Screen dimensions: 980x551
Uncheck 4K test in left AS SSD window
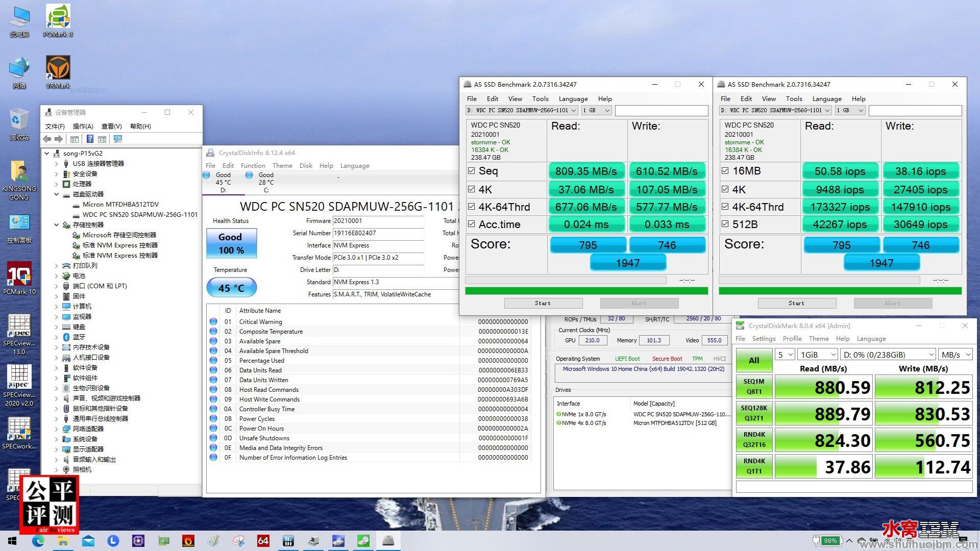pyautogui.click(x=471, y=189)
